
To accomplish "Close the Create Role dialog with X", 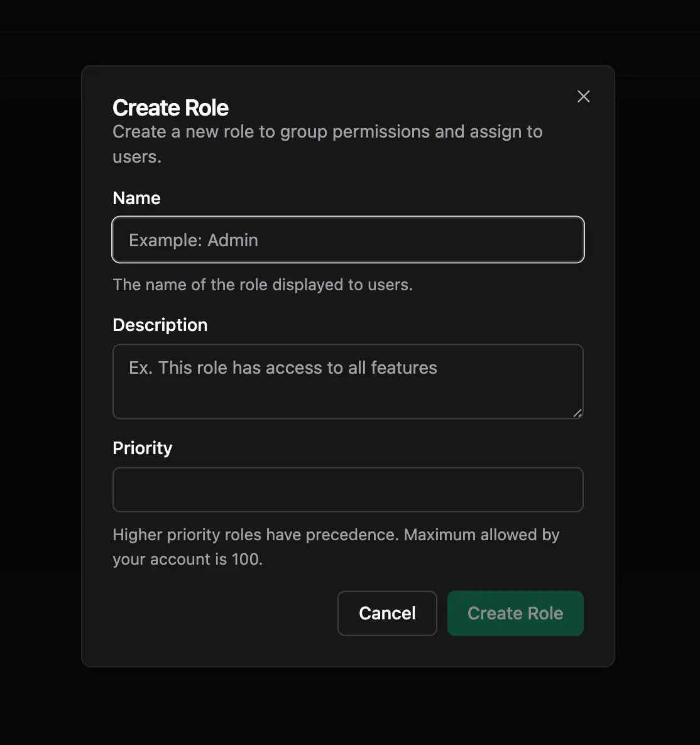I will click(x=584, y=96).
